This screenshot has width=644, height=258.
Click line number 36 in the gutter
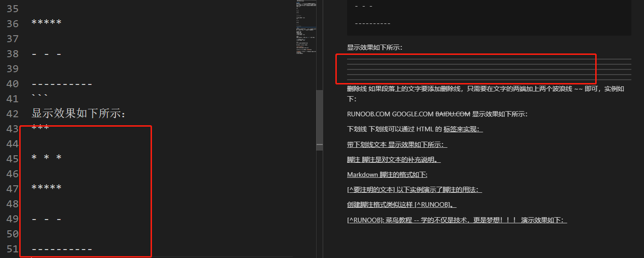tap(13, 23)
